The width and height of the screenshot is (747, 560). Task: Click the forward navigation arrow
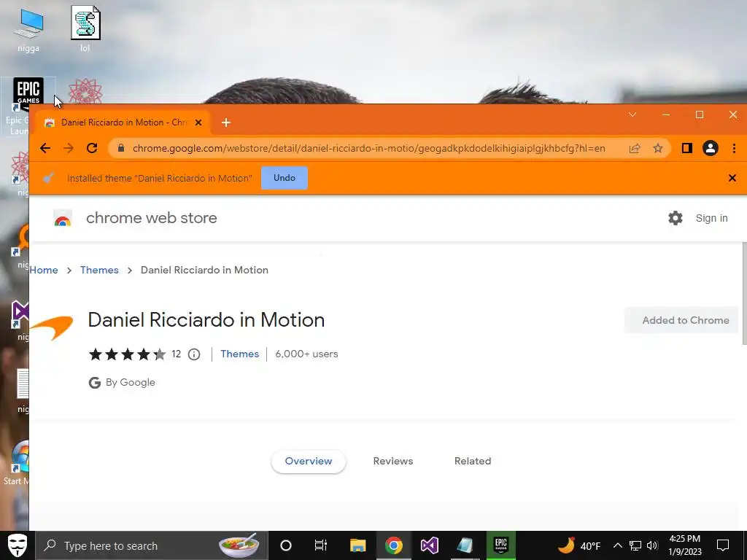coord(69,148)
